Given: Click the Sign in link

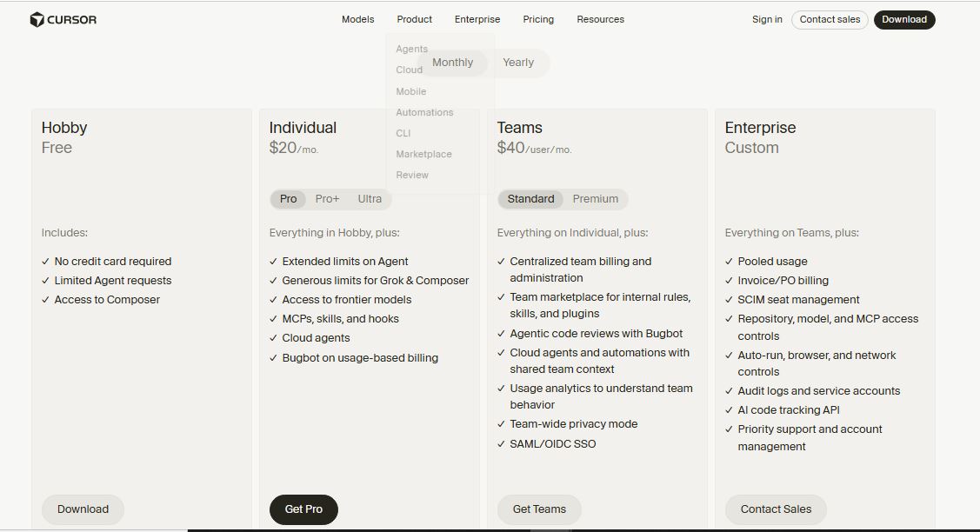Looking at the screenshot, I should coord(767,19).
